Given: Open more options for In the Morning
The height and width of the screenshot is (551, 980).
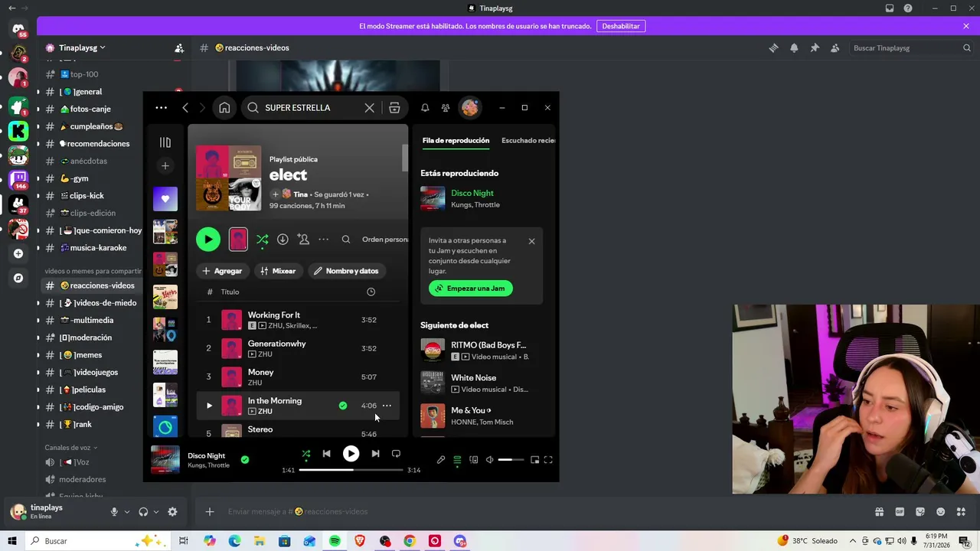Looking at the screenshot, I should 387,406.
